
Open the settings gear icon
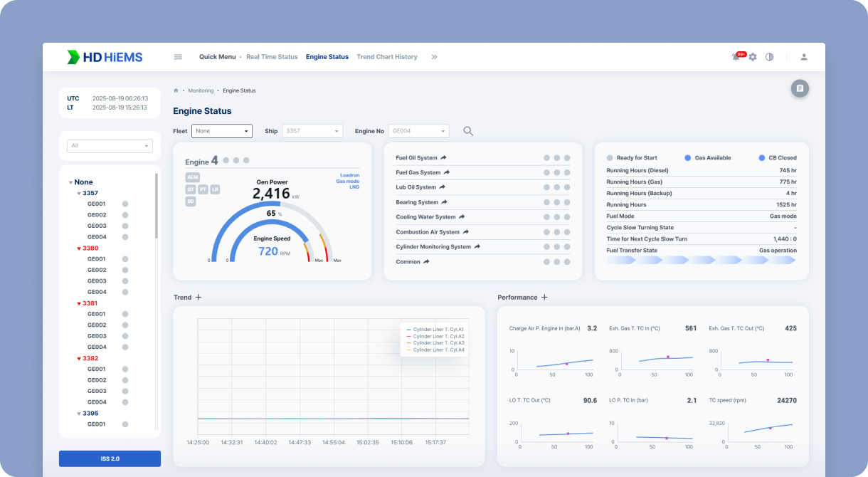click(x=753, y=57)
